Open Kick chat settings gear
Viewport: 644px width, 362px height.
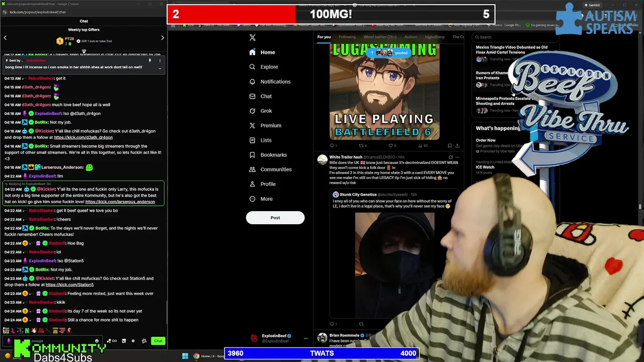click(x=133, y=341)
